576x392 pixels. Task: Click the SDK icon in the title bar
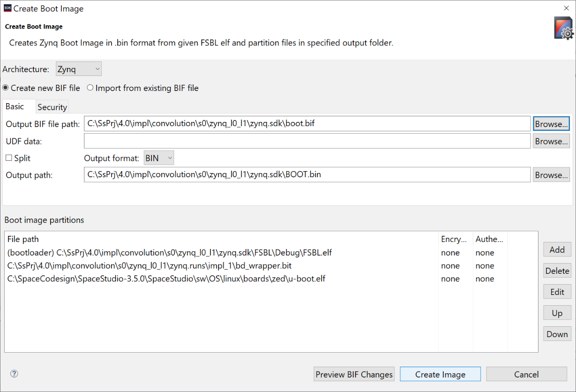[7, 8]
